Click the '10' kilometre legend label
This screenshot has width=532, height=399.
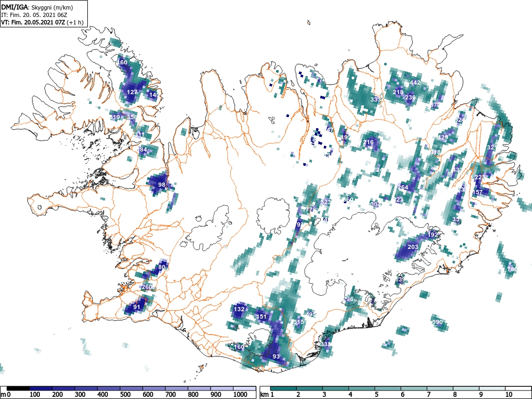(x=508, y=395)
